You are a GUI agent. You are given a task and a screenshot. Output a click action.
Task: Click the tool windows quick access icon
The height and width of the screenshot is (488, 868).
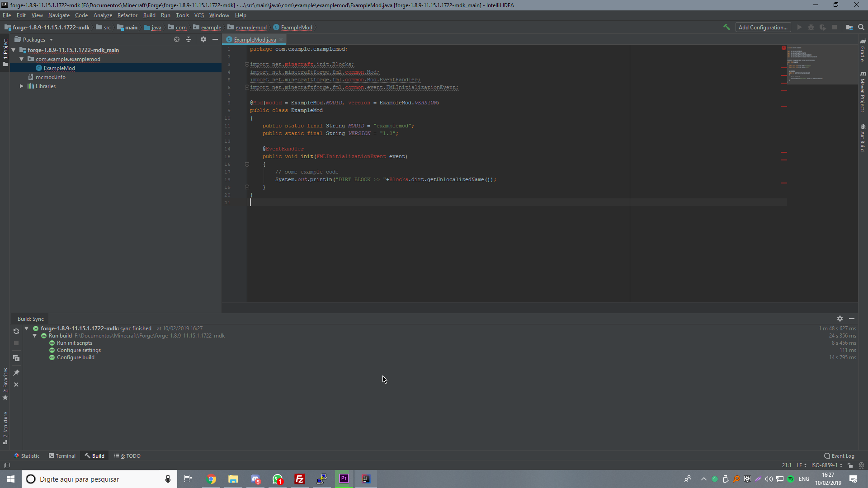click(x=7, y=465)
